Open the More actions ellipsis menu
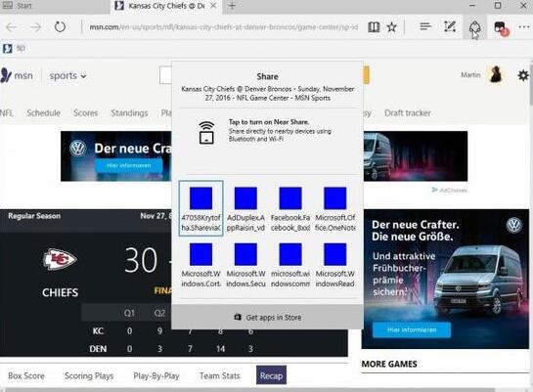Screen dimensions: 533x392 [x=524, y=26]
